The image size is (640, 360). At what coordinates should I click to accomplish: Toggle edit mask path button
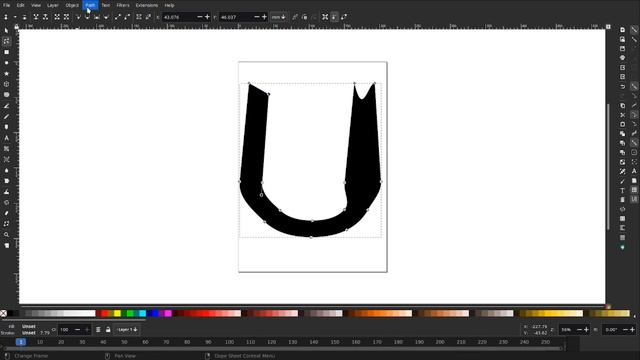point(304,17)
